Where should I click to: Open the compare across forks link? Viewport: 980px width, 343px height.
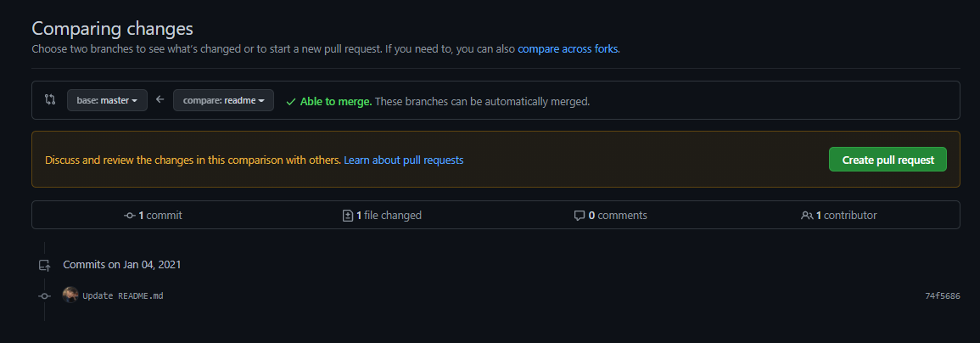(568, 48)
